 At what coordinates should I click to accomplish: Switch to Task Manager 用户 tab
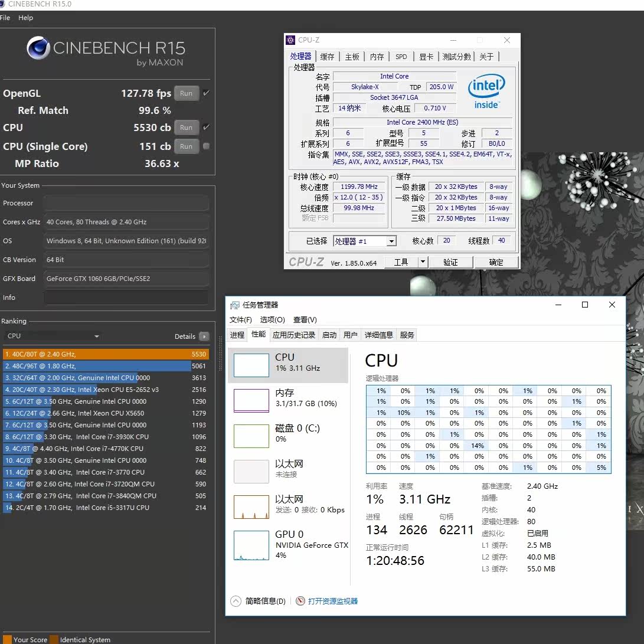tap(351, 335)
